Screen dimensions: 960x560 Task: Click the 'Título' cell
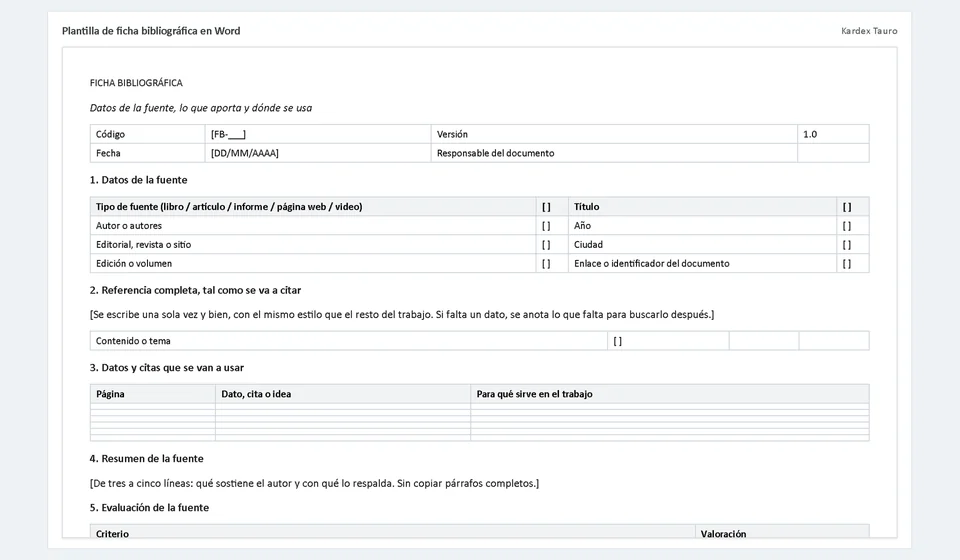click(x=702, y=207)
